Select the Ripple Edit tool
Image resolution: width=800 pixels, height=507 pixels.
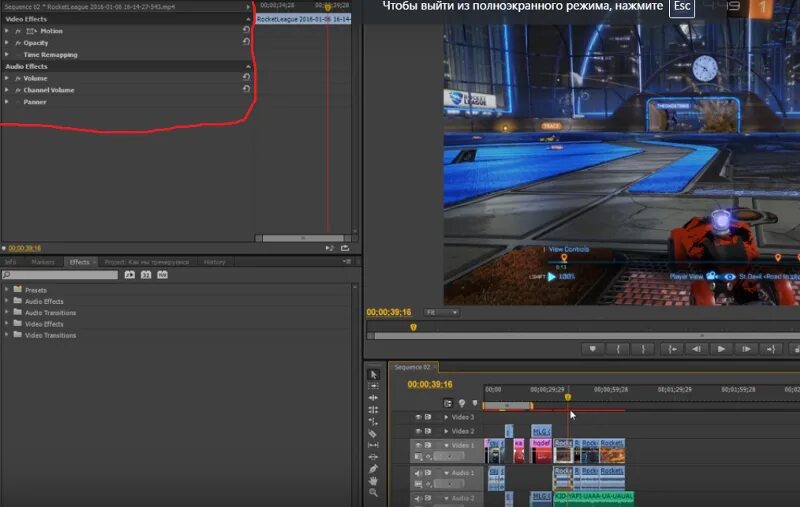(373, 398)
